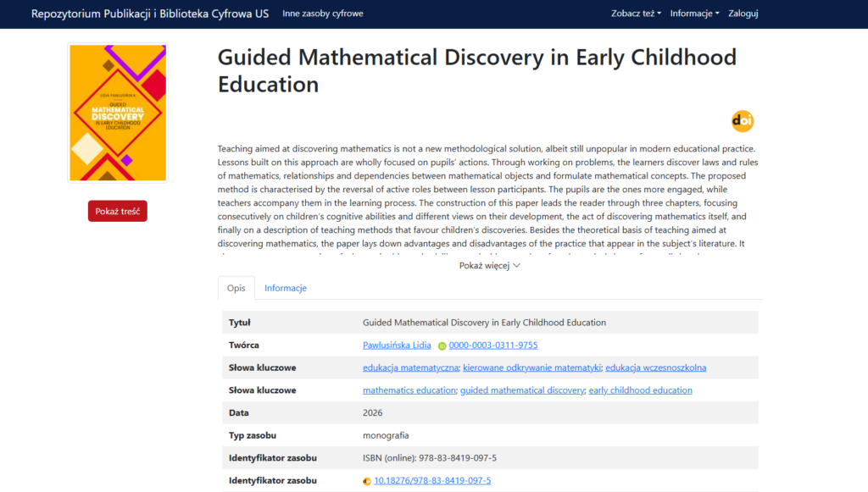
Task: Click the green ORCID icon beside the author
Action: click(442, 346)
